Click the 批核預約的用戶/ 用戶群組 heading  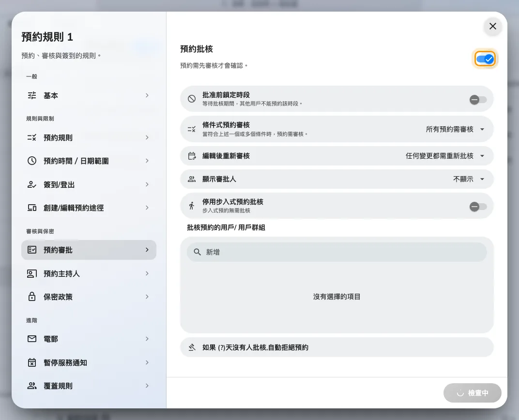point(226,227)
